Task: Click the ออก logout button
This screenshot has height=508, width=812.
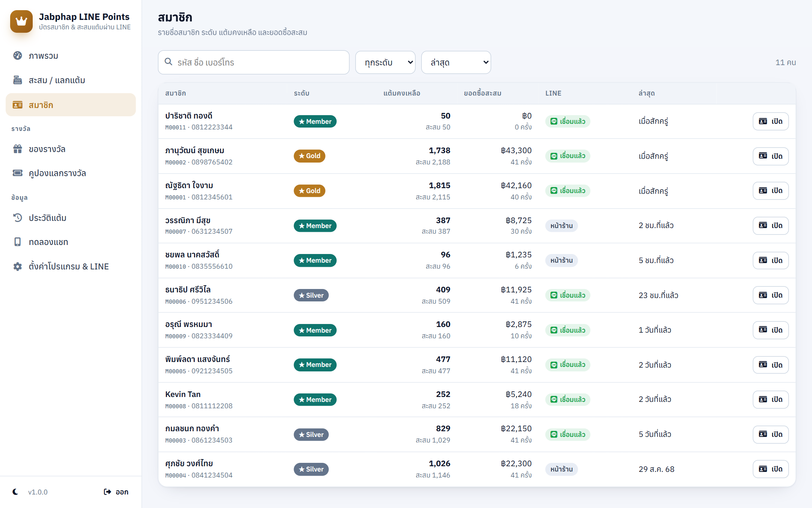Action: [116, 492]
